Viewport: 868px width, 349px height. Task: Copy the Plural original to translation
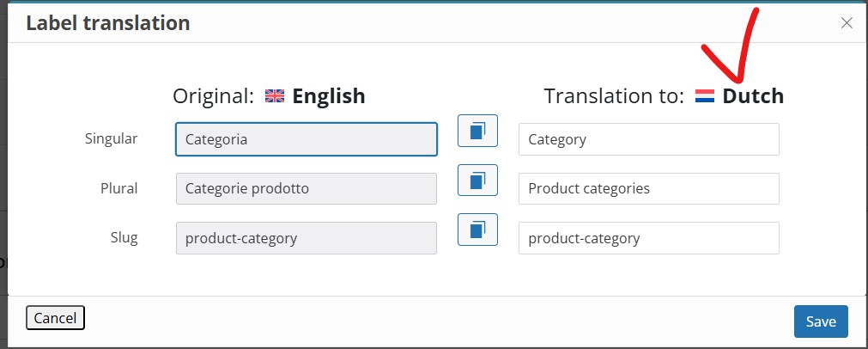pyautogui.click(x=477, y=180)
